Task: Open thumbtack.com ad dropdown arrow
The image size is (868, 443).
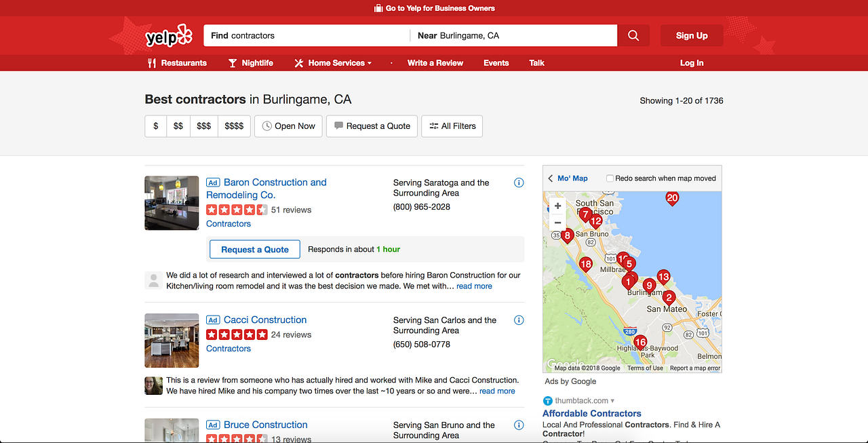Action: [613, 401]
